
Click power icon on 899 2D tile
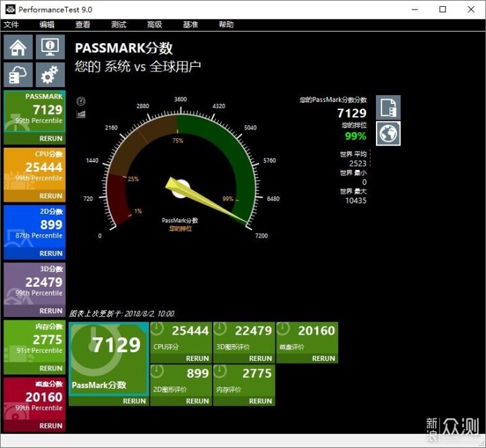[157, 371]
